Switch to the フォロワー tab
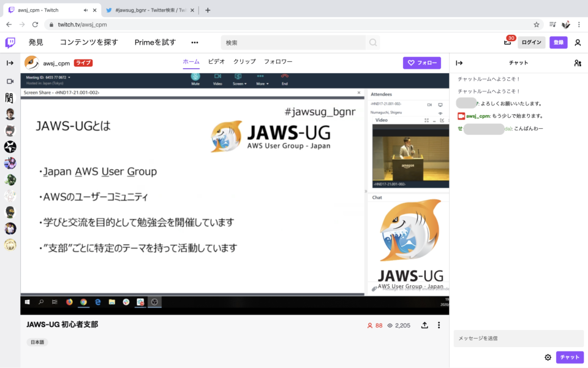Image resolution: width=588 pixels, height=368 pixels. [278, 61]
